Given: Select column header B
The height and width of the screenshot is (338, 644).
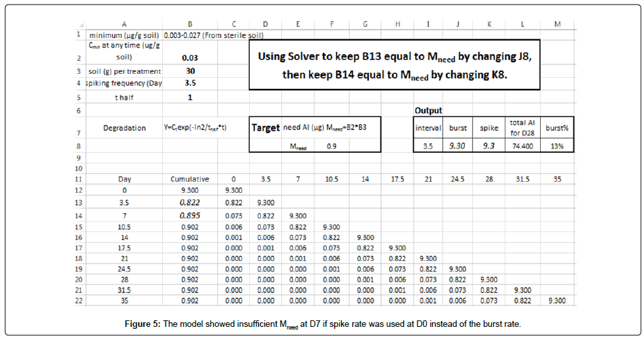Looking at the screenshot, I should (x=189, y=24).
